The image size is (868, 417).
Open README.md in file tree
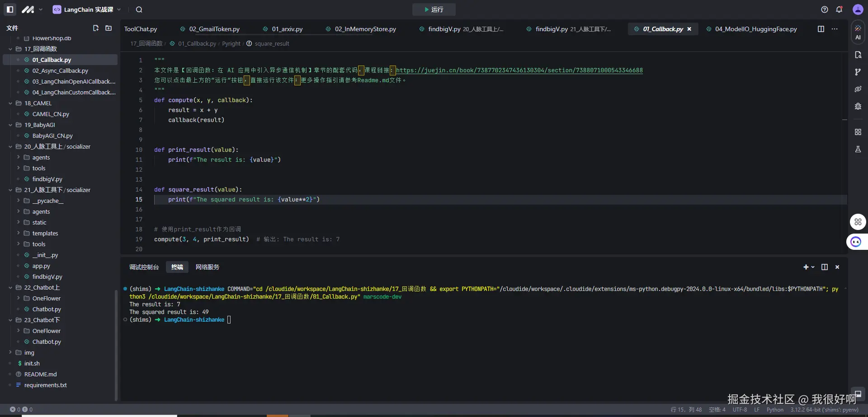(40, 374)
